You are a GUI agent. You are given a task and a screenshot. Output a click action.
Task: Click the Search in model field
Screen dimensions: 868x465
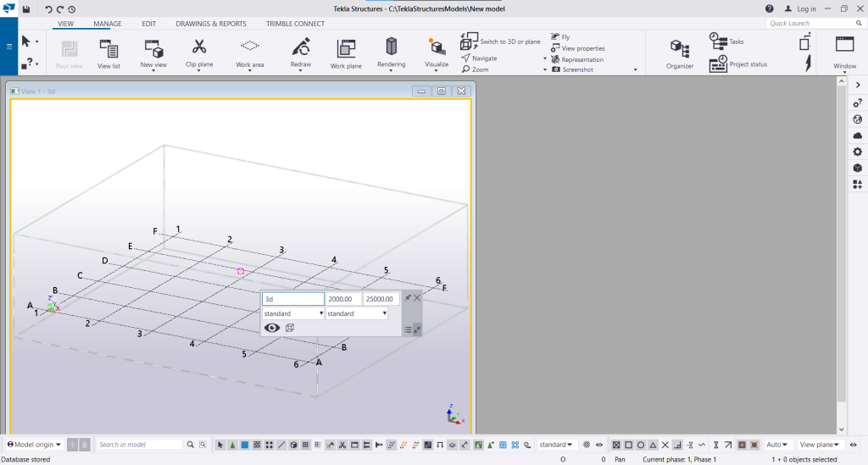coord(140,445)
